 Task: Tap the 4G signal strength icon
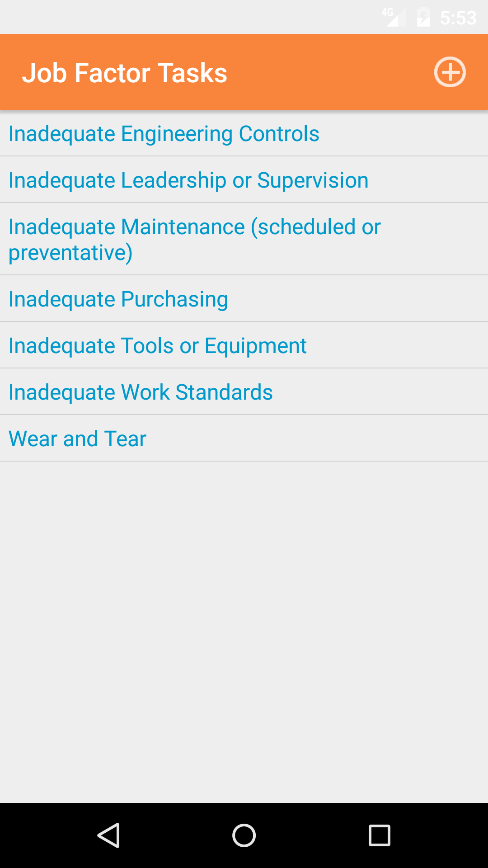tap(391, 17)
